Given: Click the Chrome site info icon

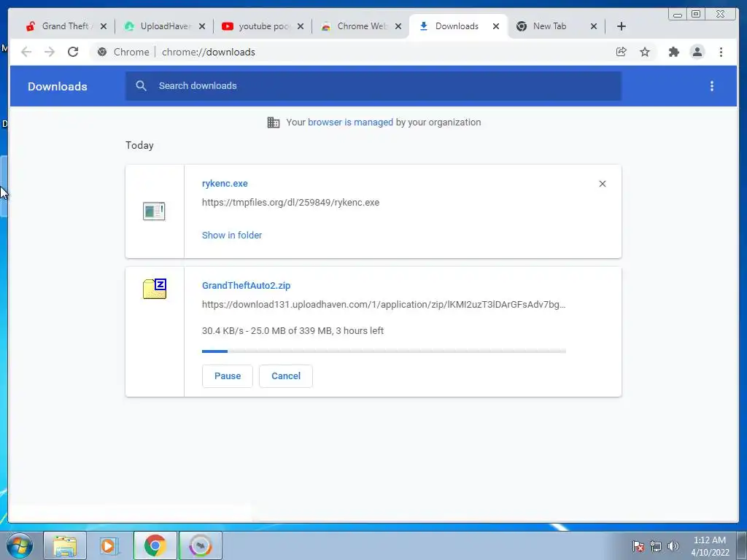Looking at the screenshot, I should (x=102, y=52).
